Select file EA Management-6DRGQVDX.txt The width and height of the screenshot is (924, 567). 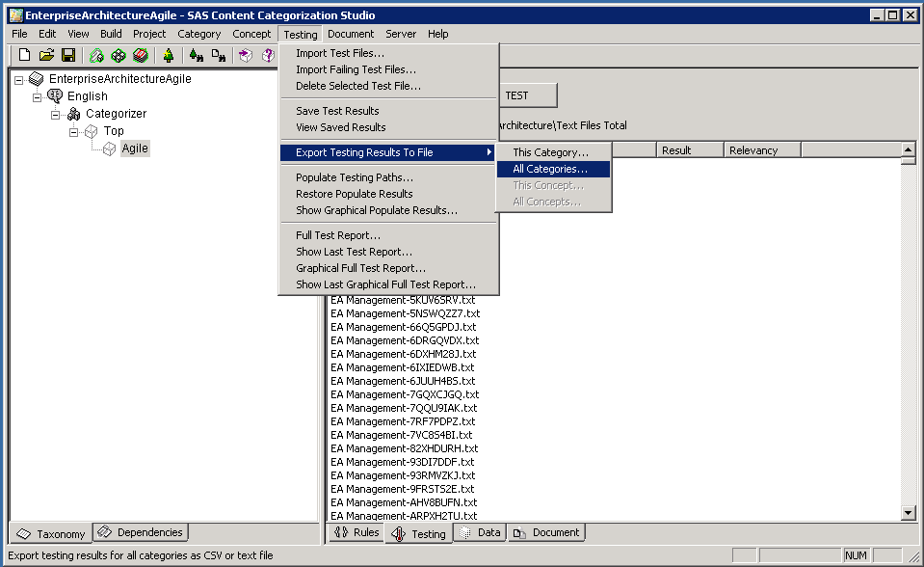pos(405,341)
